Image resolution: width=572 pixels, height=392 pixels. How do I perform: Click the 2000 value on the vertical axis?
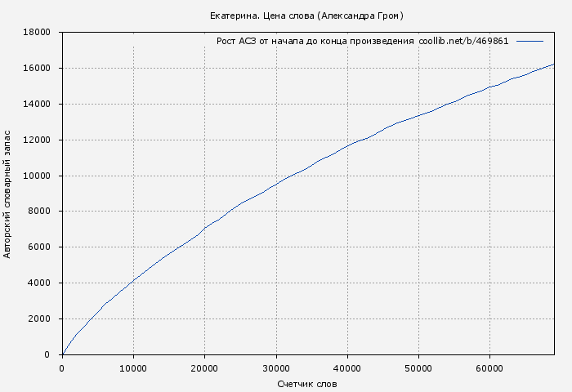[40, 319]
